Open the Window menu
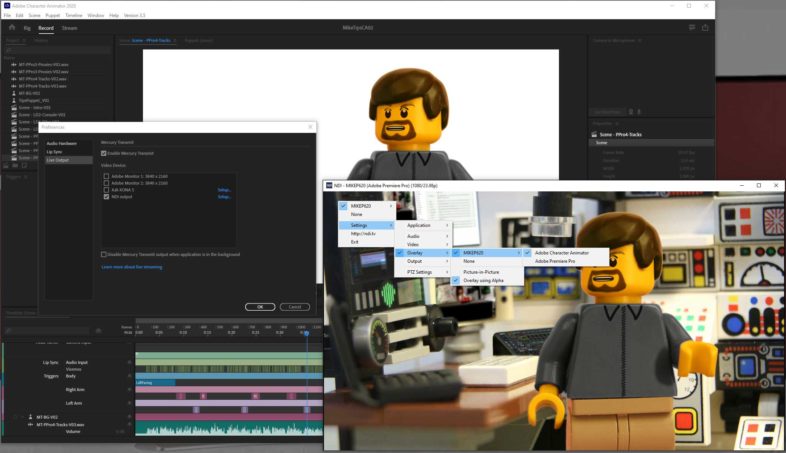Viewport: 786px width, 453px height. coord(96,16)
